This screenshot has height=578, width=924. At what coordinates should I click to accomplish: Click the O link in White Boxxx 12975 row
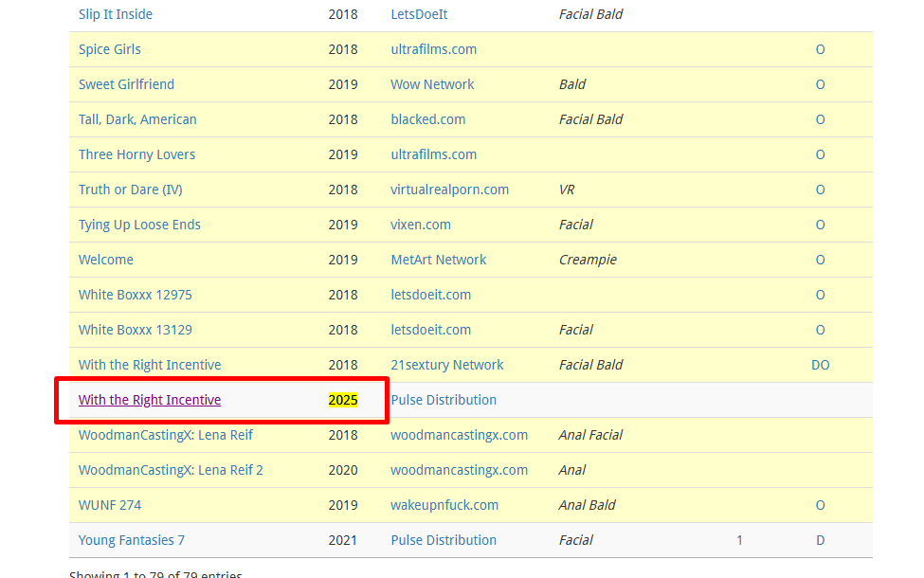click(x=821, y=295)
